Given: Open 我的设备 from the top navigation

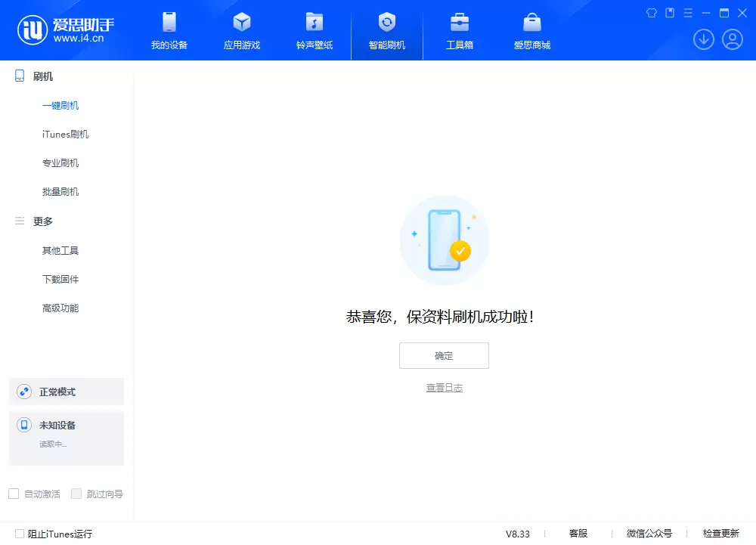Looking at the screenshot, I should [169, 30].
